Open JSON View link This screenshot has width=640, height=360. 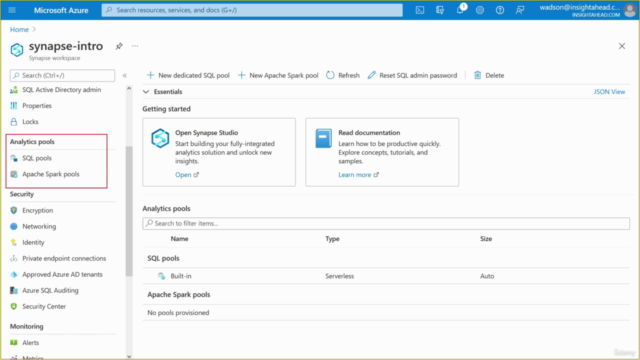click(x=609, y=92)
